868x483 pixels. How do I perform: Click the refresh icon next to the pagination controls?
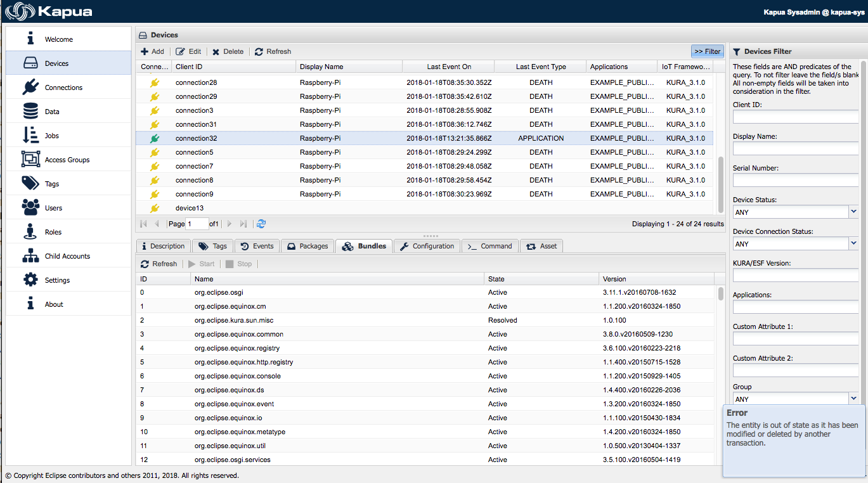pos(260,223)
